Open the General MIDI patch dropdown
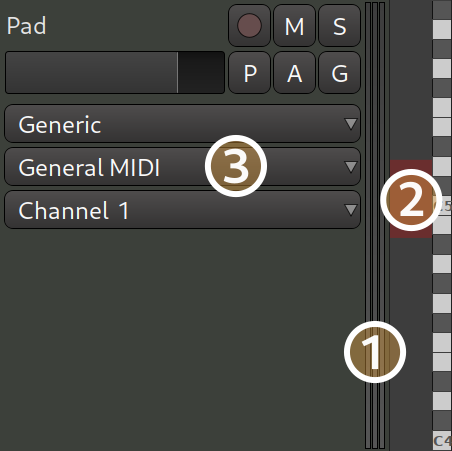The image size is (452, 451). (182, 167)
